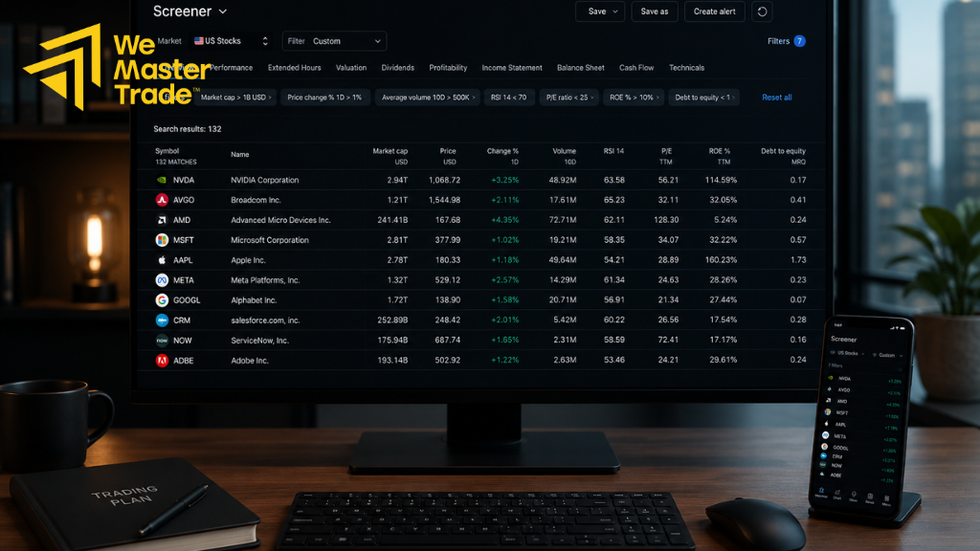This screenshot has width=980, height=551.
Task: Open the Filter Custom dropdown
Action: click(334, 41)
